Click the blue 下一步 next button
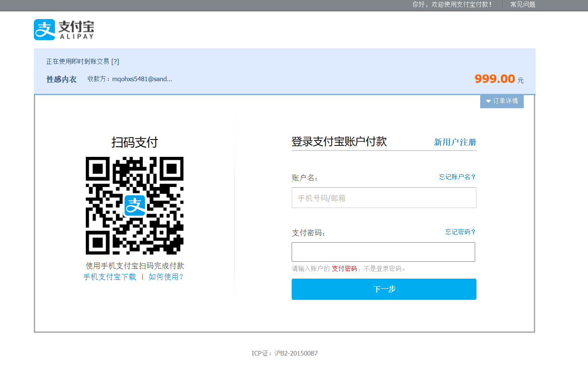This screenshot has width=588, height=367. [x=384, y=289]
